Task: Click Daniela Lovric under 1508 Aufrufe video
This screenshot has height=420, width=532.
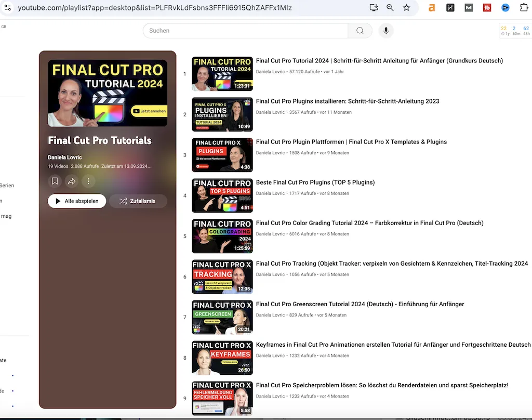Action: pos(270,153)
